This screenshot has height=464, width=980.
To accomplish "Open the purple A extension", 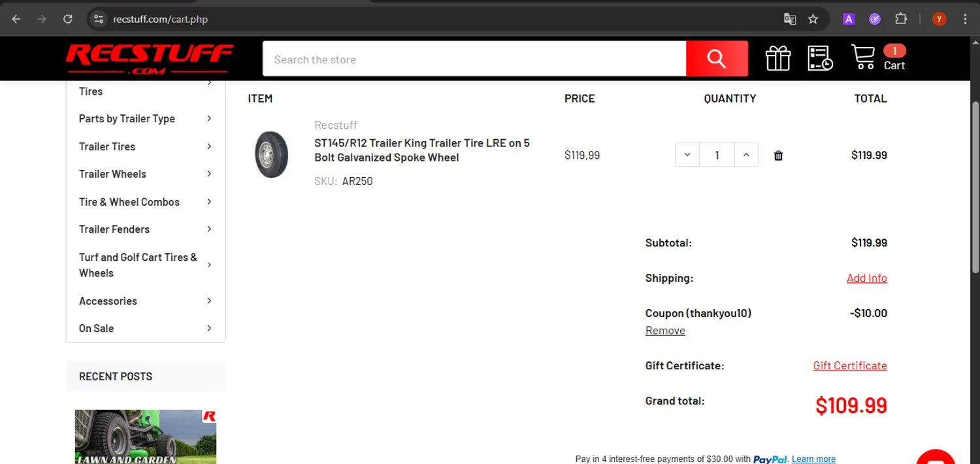I will coord(849,19).
